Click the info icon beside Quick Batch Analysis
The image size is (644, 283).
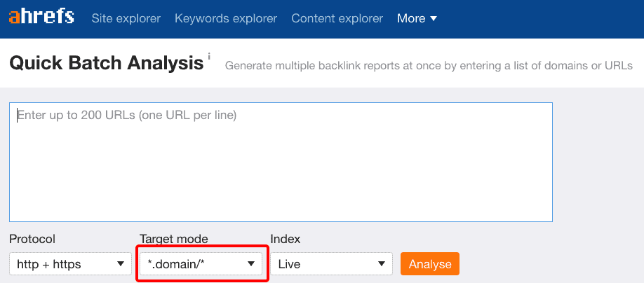pyautogui.click(x=209, y=55)
